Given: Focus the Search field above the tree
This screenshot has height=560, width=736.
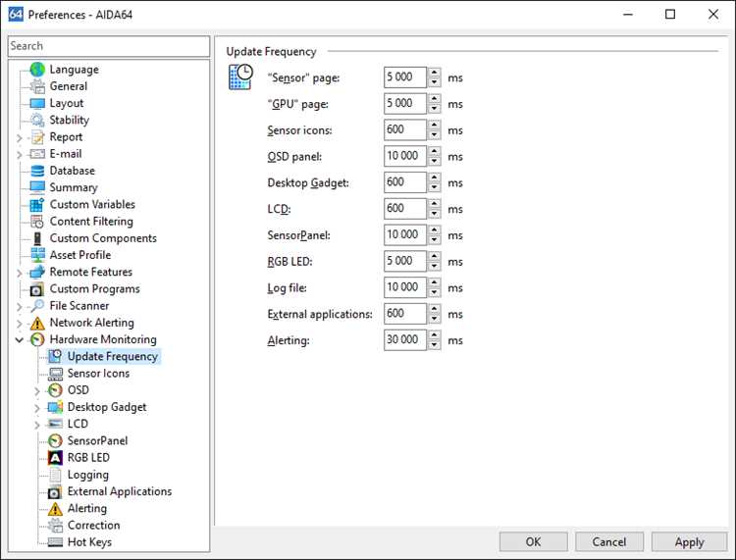Looking at the screenshot, I should coord(109,46).
